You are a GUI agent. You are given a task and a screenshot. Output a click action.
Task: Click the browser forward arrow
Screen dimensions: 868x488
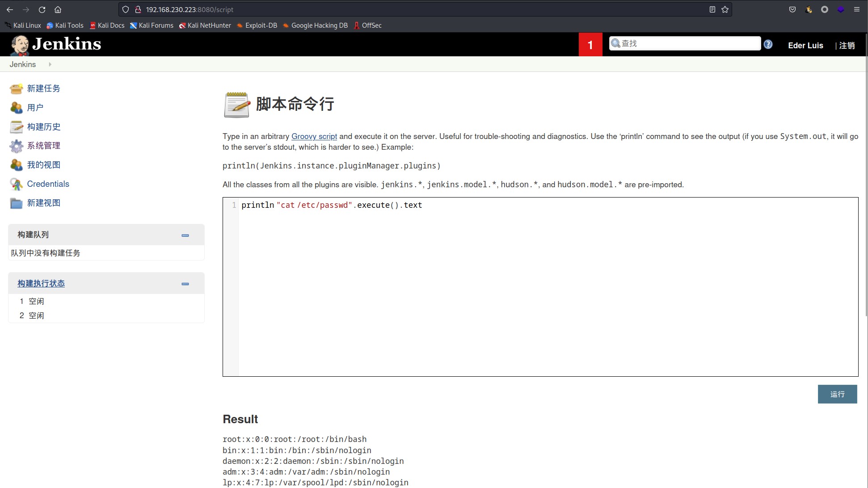(x=26, y=9)
